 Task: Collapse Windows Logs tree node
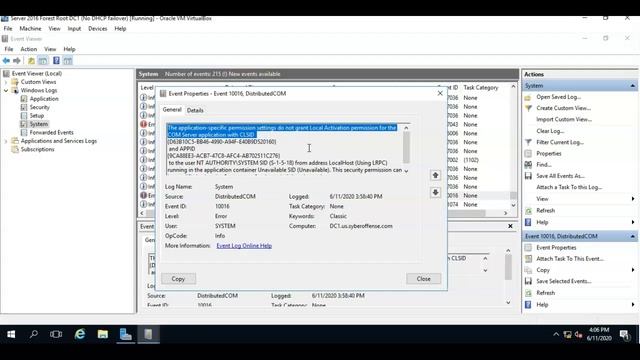(6, 91)
